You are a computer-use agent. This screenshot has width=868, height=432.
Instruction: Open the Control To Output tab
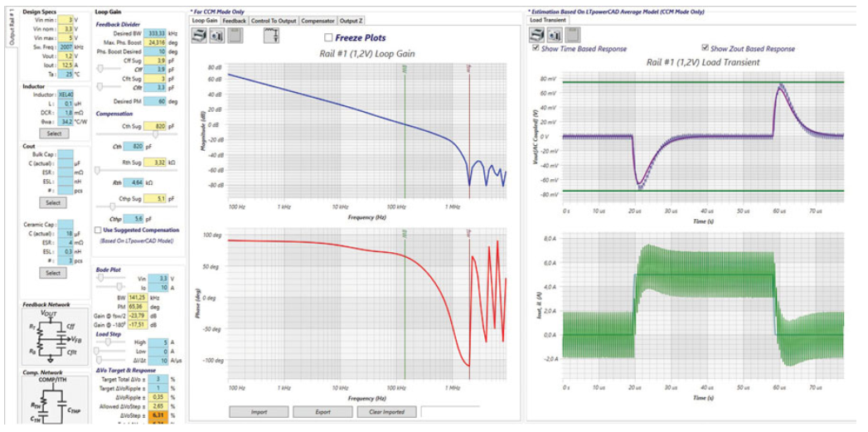[272, 19]
